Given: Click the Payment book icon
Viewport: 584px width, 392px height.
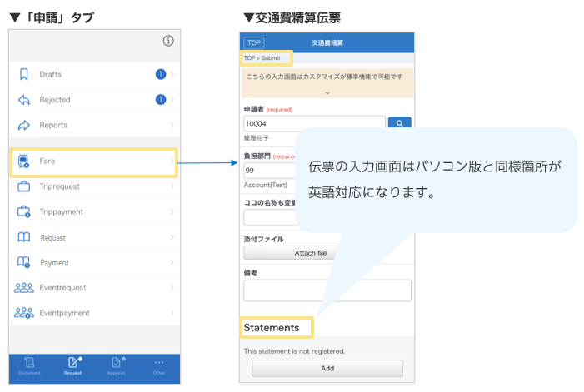Looking at the screenshot, I should click(x=24, y=262).
